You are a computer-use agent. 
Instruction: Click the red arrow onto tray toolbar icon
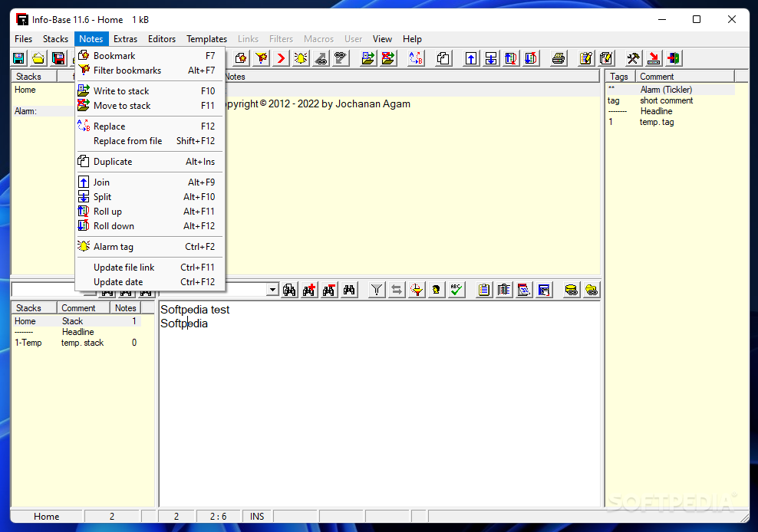654,58
